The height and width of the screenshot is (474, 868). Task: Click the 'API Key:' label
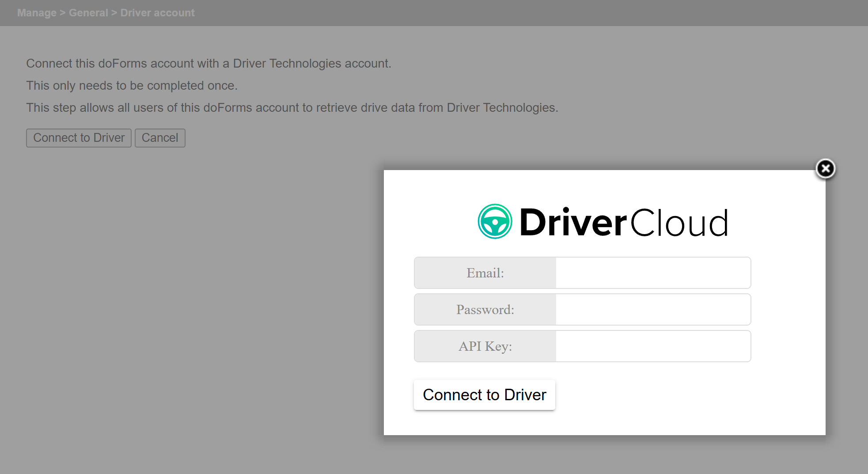(485, 346)
